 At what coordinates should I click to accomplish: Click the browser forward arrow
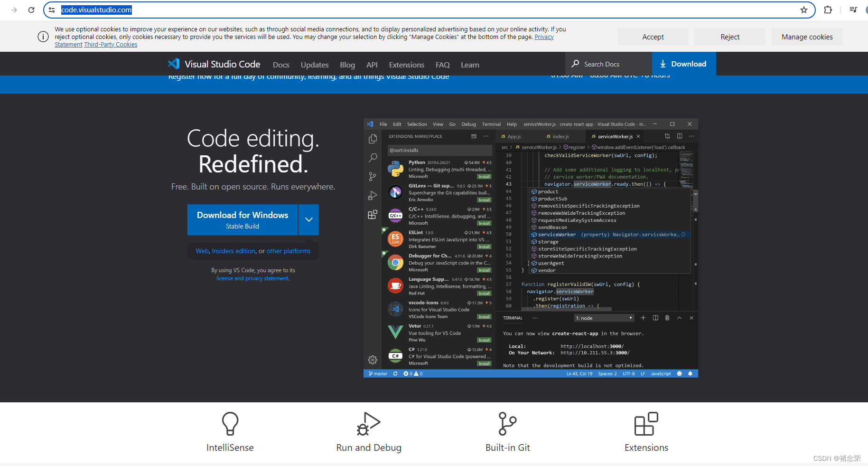pyautogui.click(x=14, y=10)
